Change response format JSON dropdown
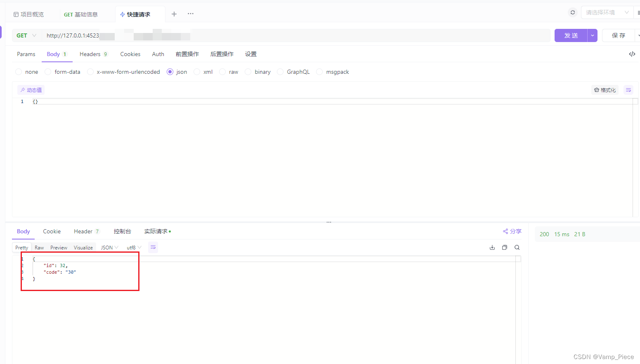 pos(109,247)
